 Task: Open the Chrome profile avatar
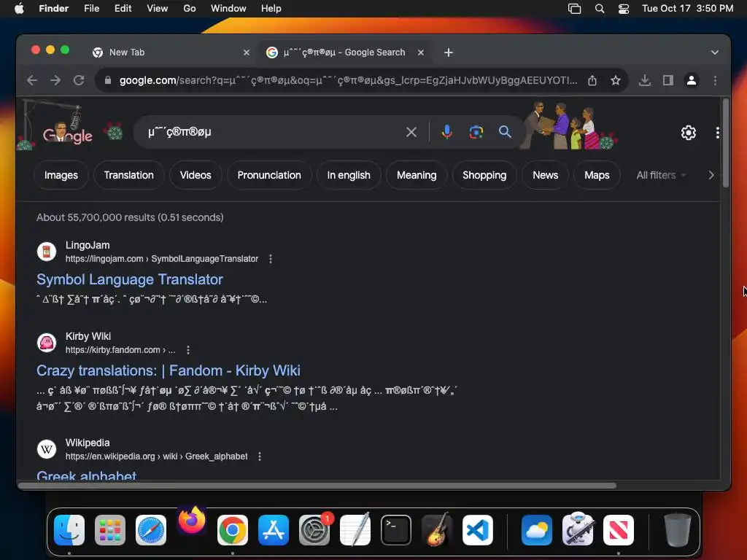(692, 80)
